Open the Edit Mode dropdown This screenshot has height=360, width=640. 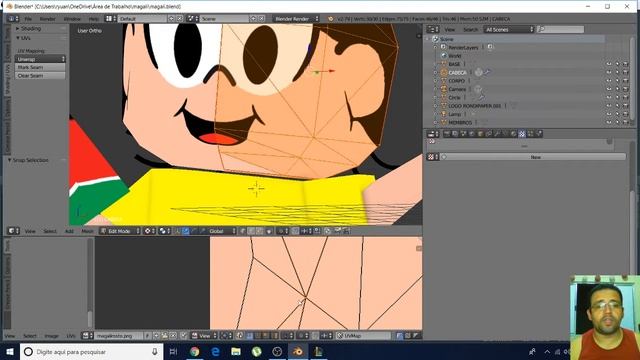click(x=120, y=231)
